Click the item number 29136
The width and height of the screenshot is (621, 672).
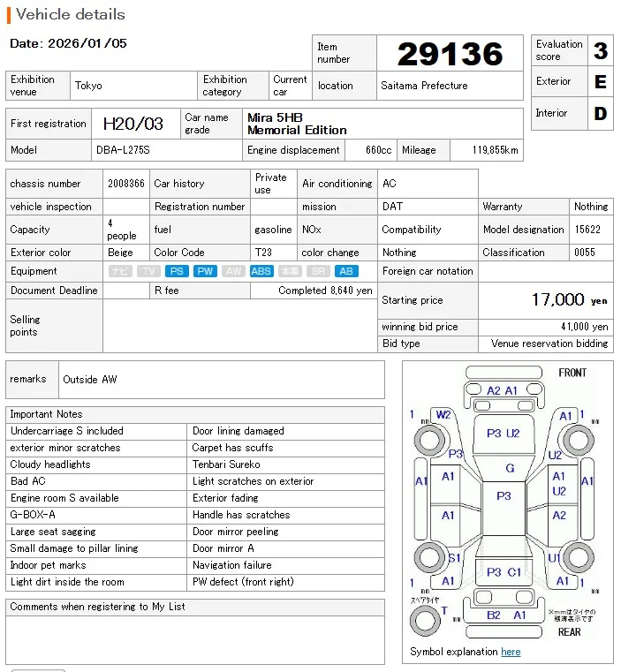point(450,54)
